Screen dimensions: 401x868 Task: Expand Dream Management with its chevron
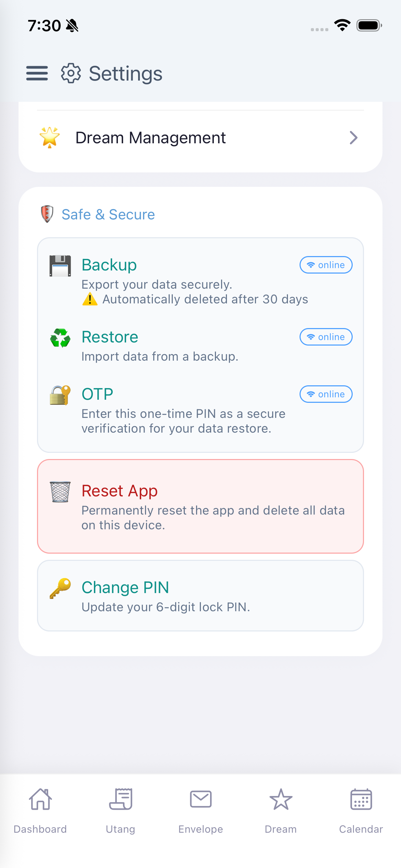coord(354,137)
